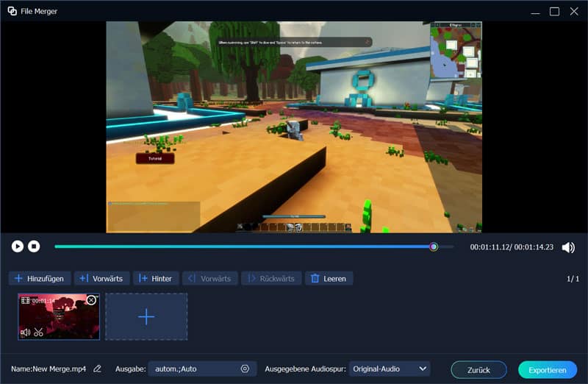
Task: Remove the clip using its X icon
Action: pyautogui.click(x=91, y=300)
